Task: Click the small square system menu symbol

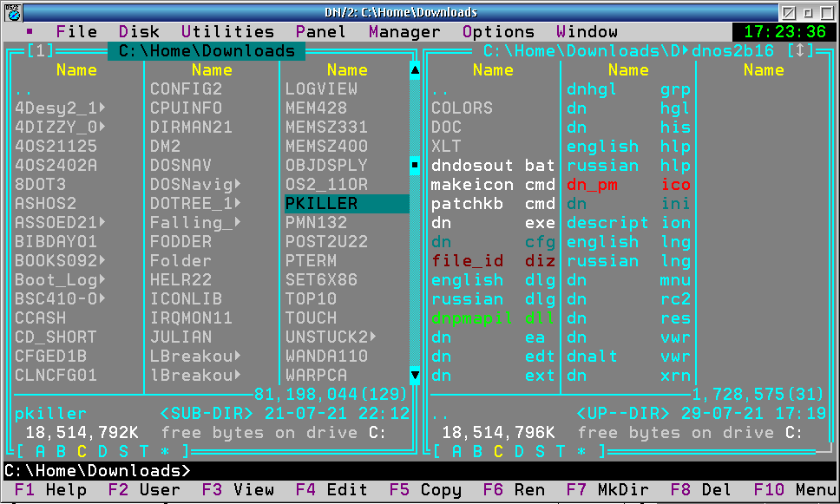Action: [x=30, y=32]
